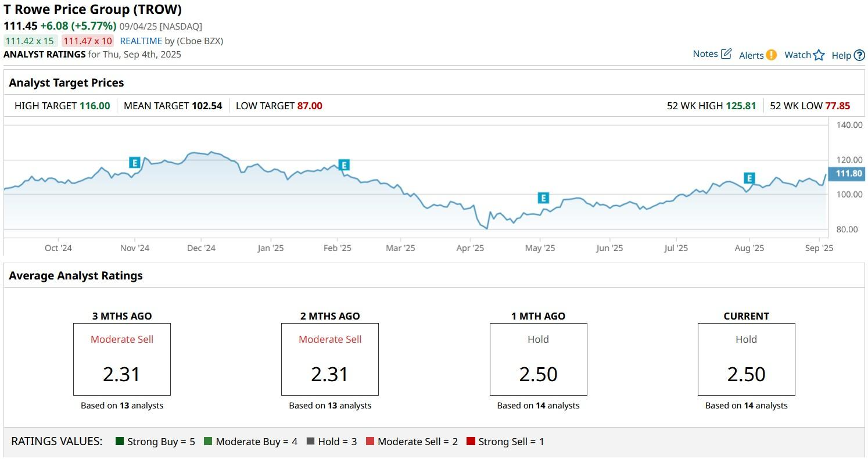Viewport: 868px width, 459px height.
Task: Click the Jan '25 axis label
Action: click(270, 248)
